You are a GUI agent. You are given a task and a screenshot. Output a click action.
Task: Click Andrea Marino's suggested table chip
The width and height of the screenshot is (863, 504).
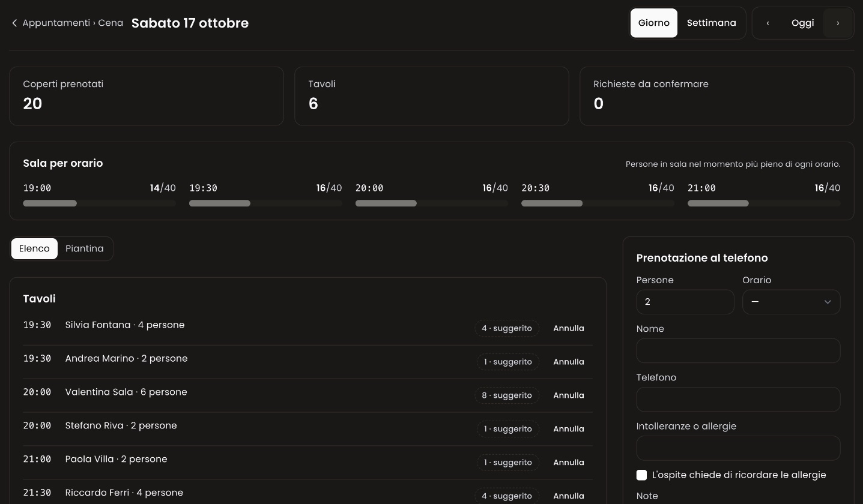(x=508, y=362)
